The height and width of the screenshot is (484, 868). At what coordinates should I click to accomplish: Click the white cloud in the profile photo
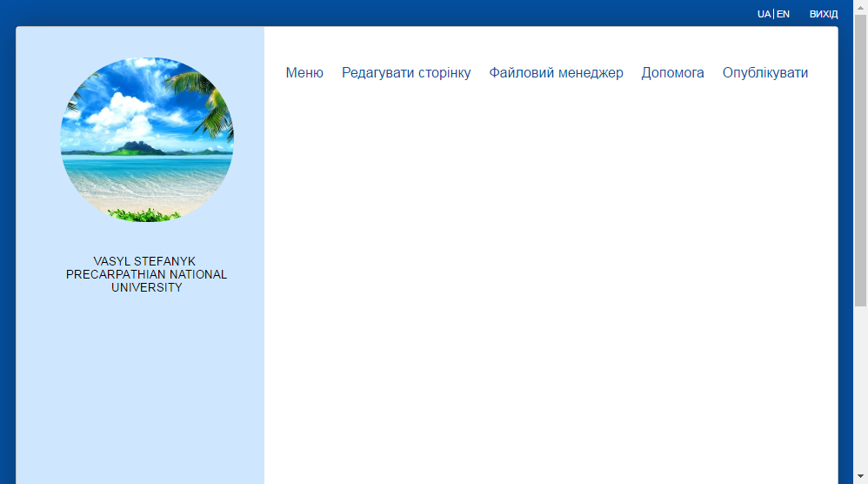(x=122, y=113)
